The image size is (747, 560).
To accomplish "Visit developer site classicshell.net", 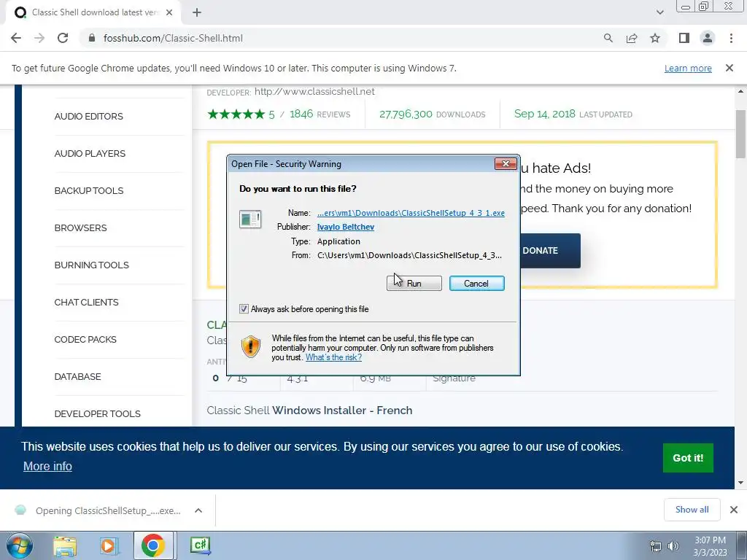I will [314, 91].
